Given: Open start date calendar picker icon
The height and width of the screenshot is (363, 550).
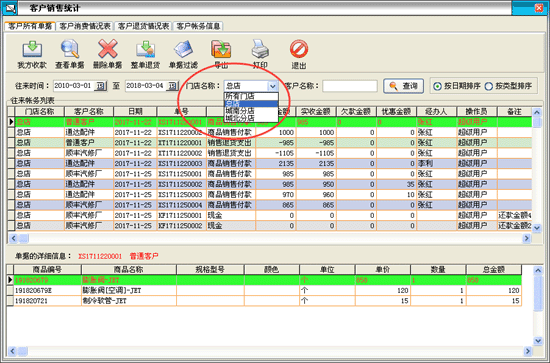Looking at the screenshot, I should 101,86.
